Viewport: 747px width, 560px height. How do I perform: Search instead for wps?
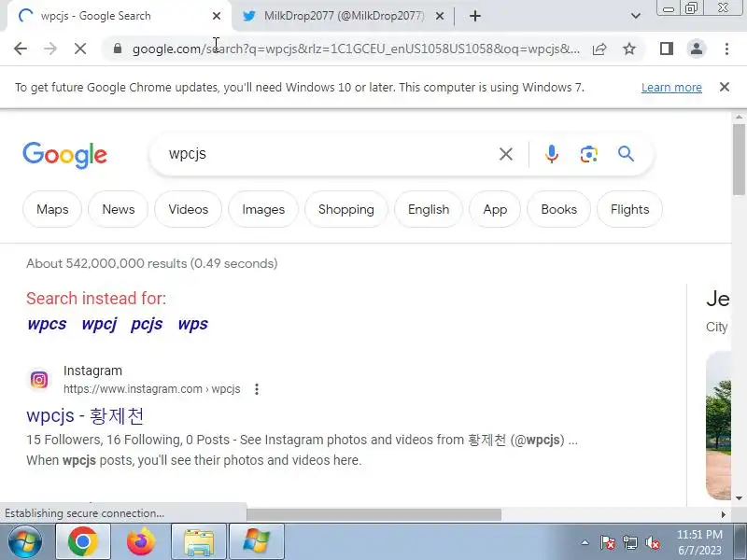click(193, 324)
